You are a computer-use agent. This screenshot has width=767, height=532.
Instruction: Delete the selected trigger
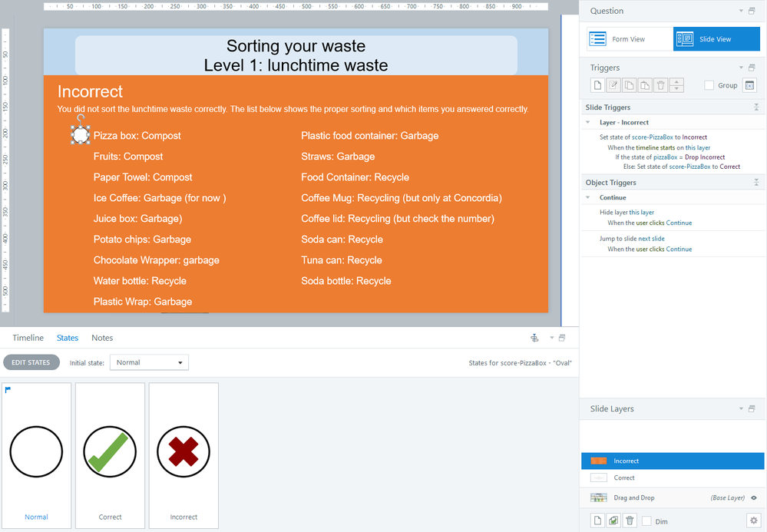[x=661, y=85]
